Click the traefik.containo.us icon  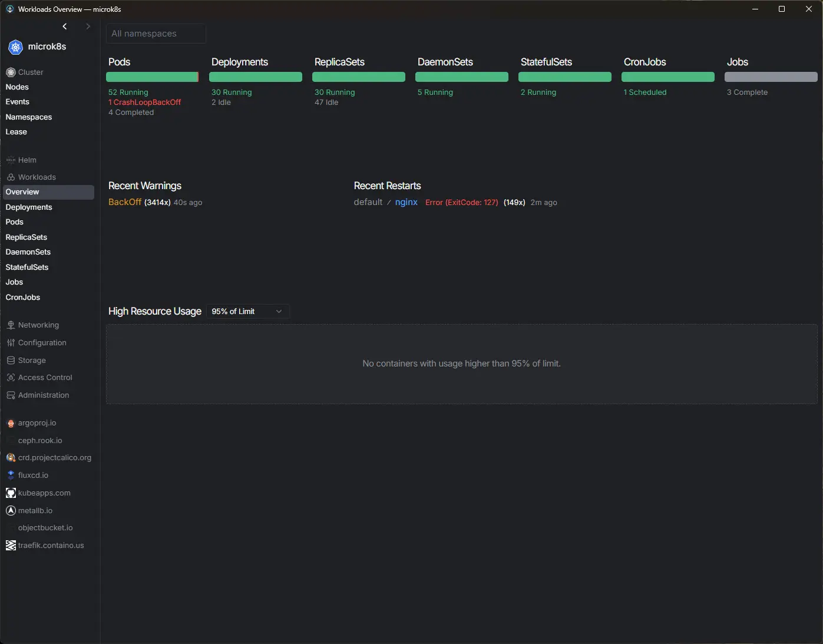click(x=11, y=546)
